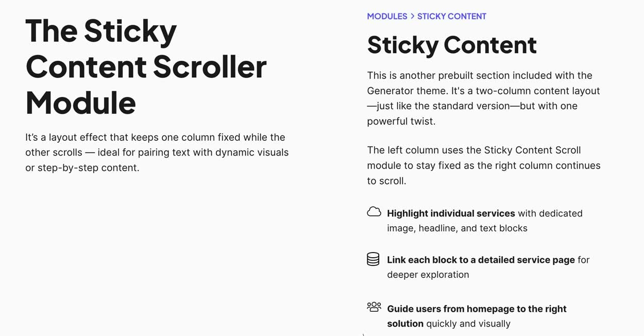Select bold "Guide users from homepage" text

(x=477, y=309)
